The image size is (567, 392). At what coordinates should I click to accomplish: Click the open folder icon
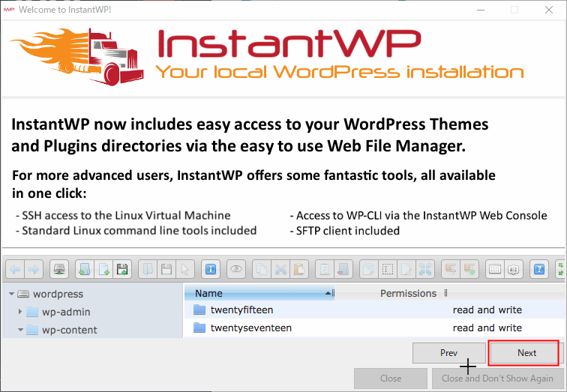pos(148,269)
